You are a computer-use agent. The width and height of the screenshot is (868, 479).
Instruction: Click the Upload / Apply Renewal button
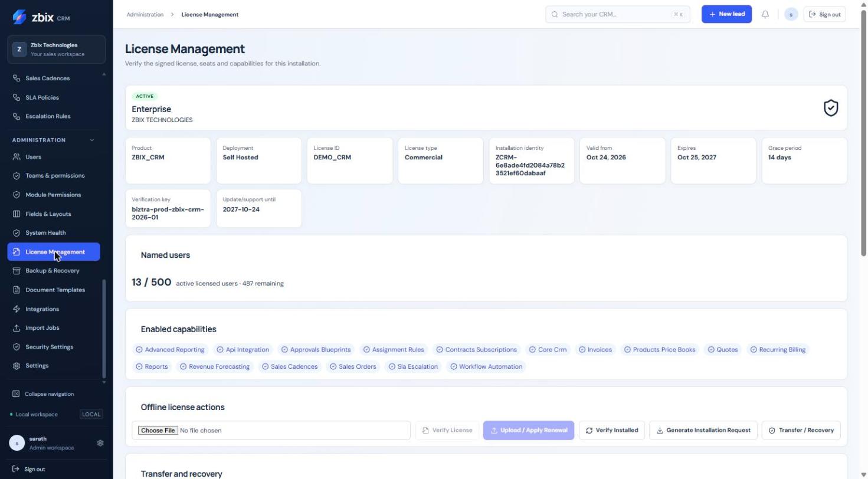(529, 431)
